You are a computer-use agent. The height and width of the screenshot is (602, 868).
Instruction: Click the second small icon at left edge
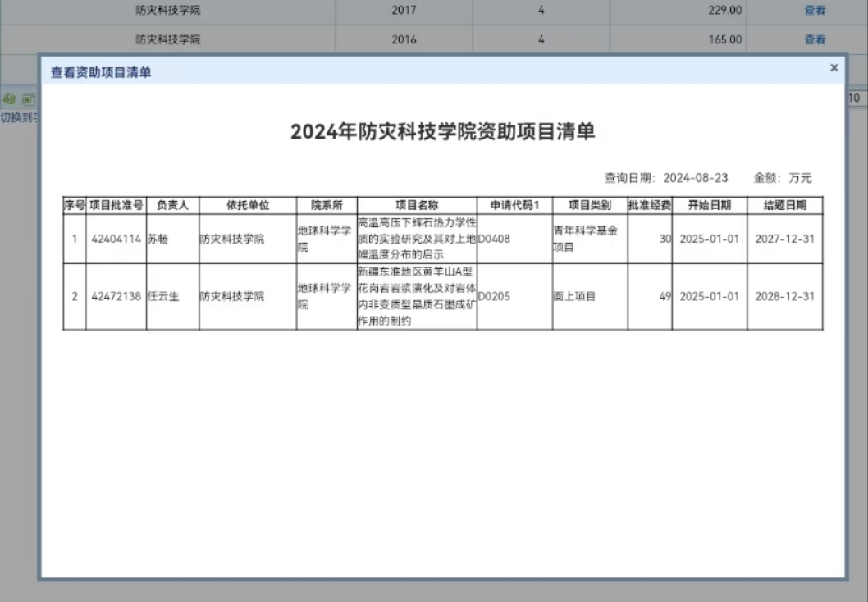click(x=27, y=98)
